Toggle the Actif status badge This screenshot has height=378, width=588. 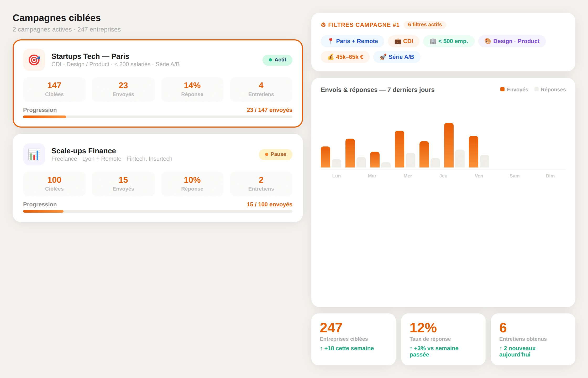click(277, 60)
